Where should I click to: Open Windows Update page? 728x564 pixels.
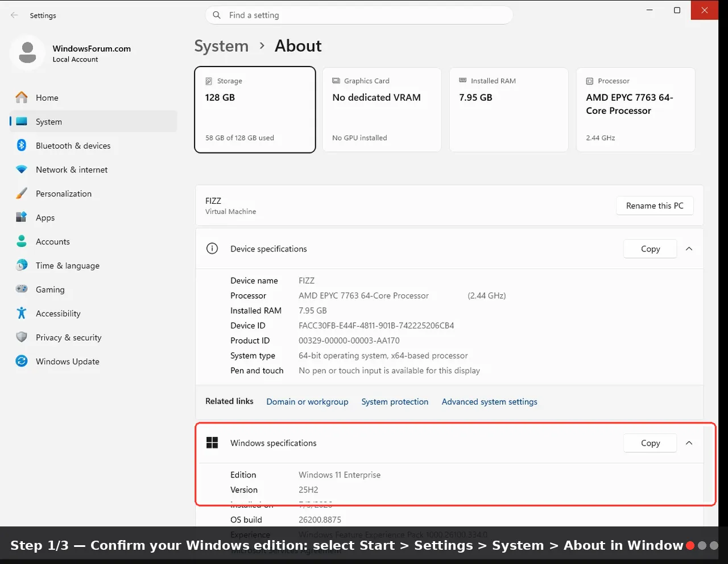click(x=93, y=361)
